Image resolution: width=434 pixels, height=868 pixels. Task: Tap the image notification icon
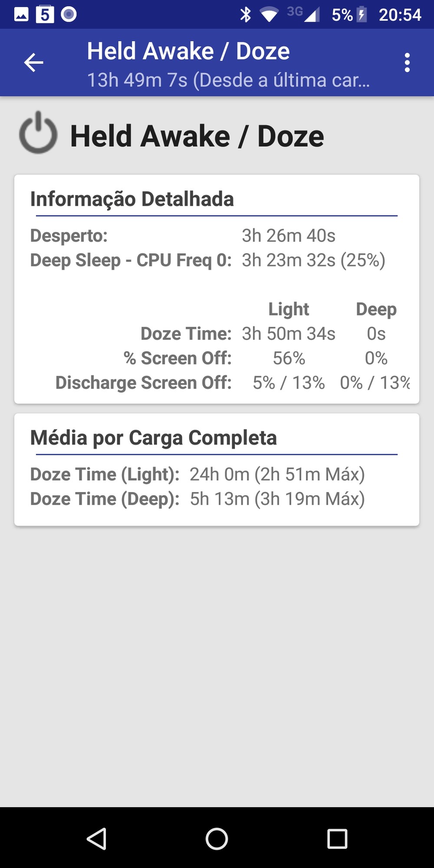(x=21, y=15)
